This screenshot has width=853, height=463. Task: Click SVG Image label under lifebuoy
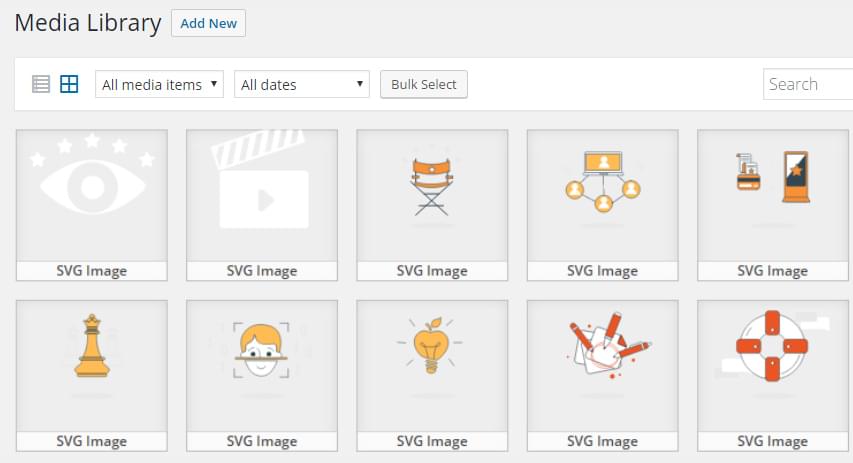[772, 441]
